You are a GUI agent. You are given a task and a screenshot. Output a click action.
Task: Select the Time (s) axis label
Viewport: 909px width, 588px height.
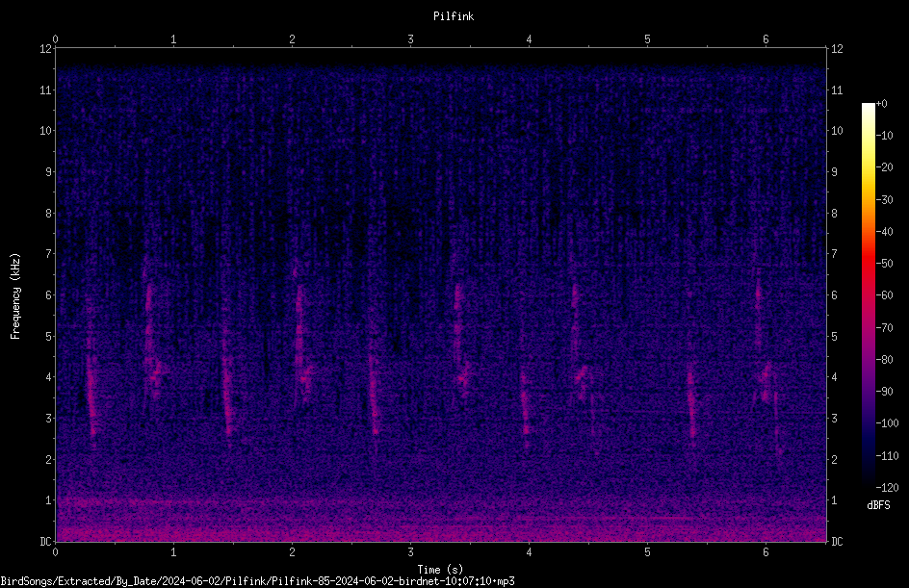(x=440, y=570)
